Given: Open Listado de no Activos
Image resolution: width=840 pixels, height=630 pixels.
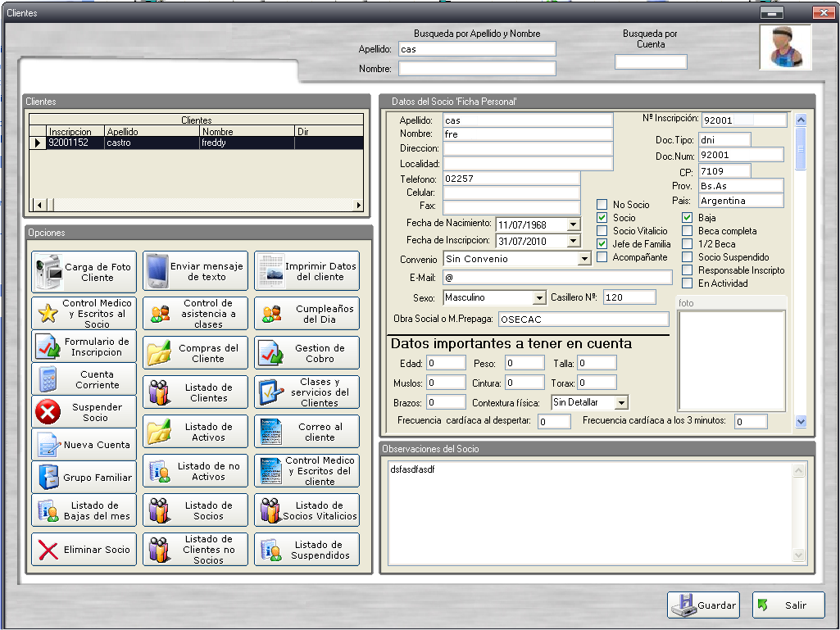Looking at the screenshot, I should (196, 471).
